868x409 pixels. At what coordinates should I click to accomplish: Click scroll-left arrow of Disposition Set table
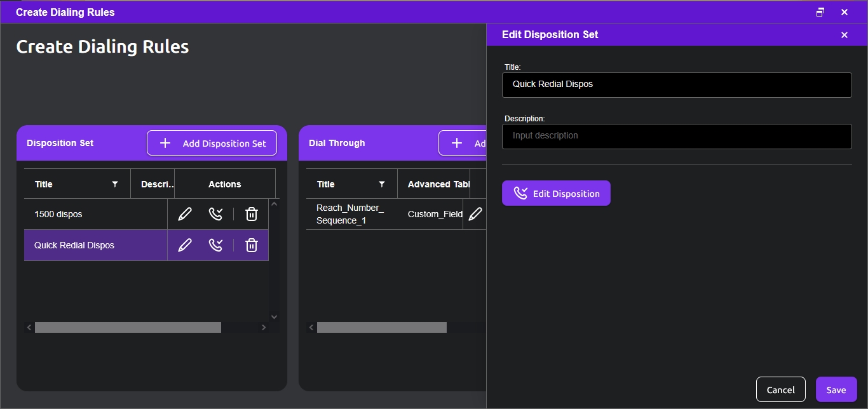click(29, 327)
